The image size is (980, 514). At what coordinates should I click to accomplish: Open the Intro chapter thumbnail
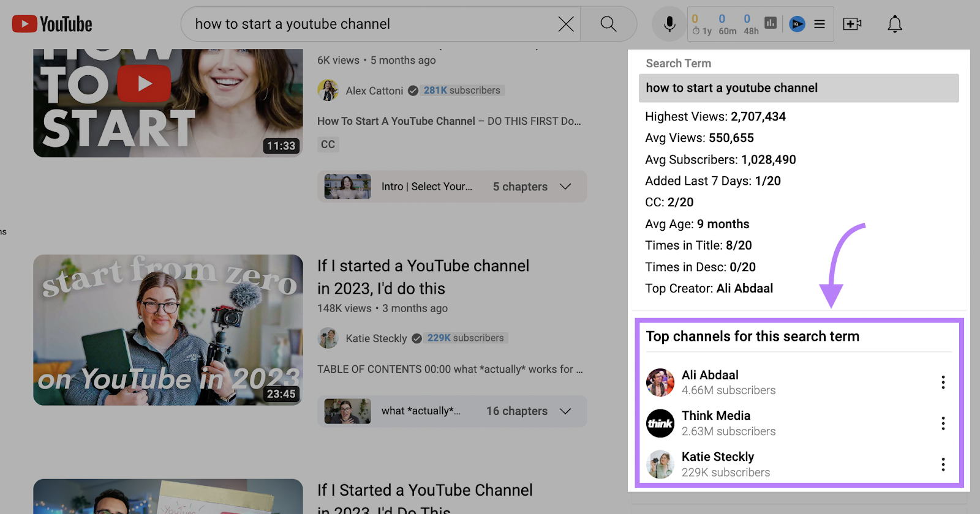coord(347,187)
